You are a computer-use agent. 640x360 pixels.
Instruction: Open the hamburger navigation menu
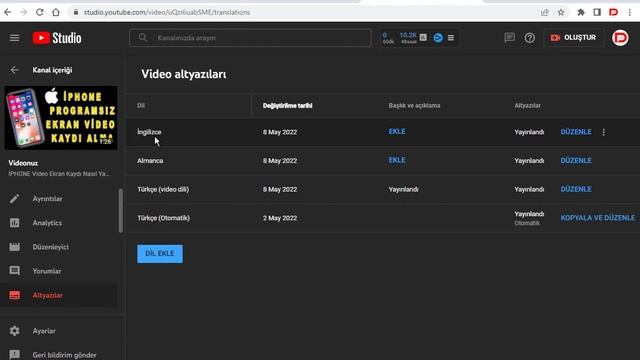(14, 38)
